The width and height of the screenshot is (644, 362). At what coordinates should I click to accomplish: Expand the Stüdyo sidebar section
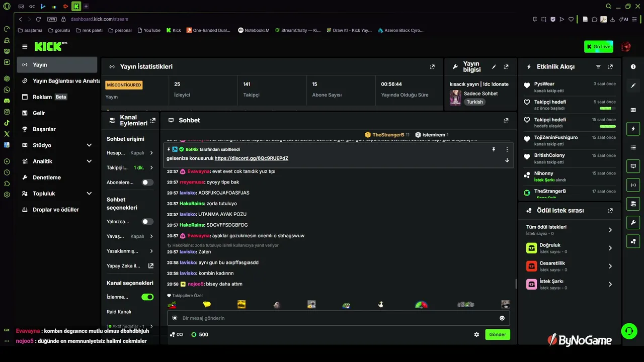(x=89, y=145)
